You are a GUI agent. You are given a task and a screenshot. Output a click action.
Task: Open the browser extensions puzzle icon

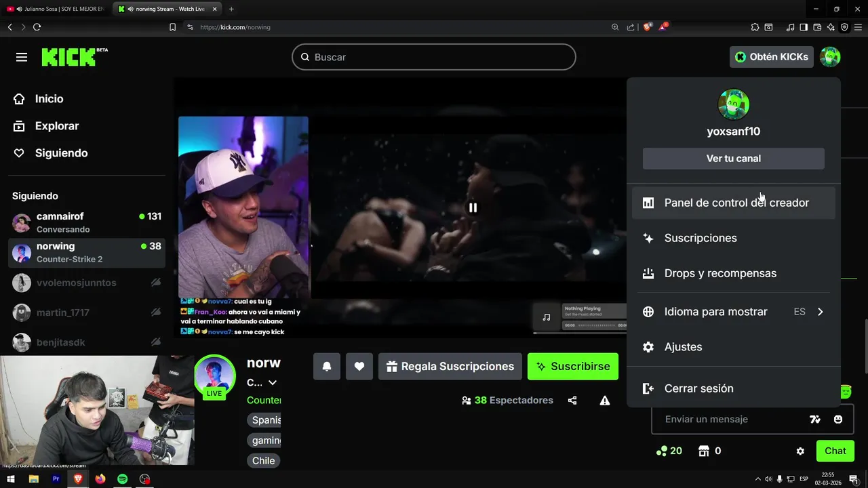click(755, 27)
